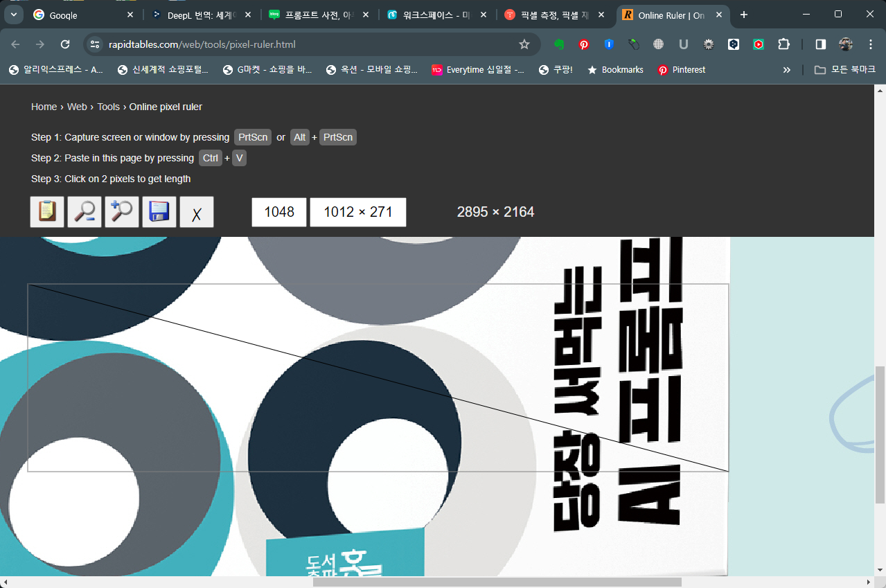Click the 1048 length value field
886x588 pixels.
279,212
